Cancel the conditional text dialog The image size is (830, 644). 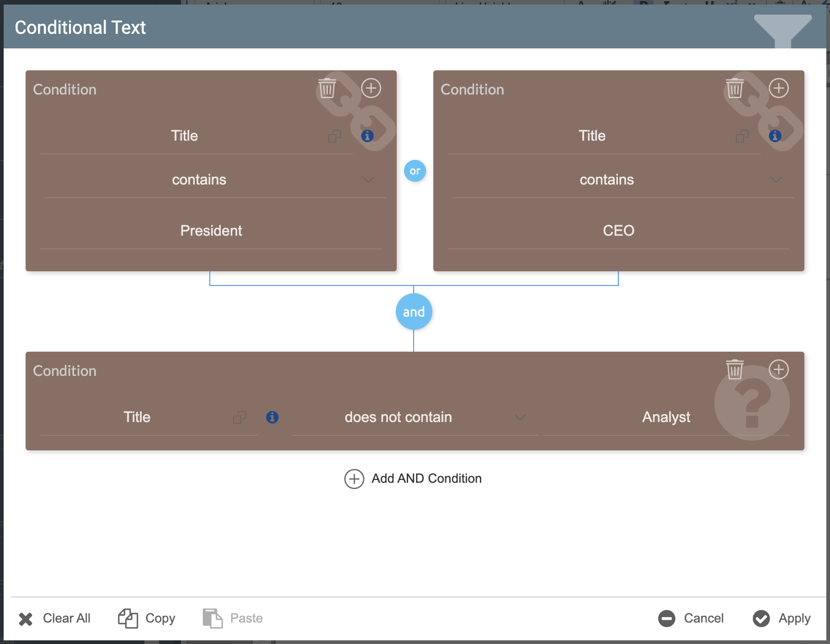pyautogui.click(x=691, y=618)
